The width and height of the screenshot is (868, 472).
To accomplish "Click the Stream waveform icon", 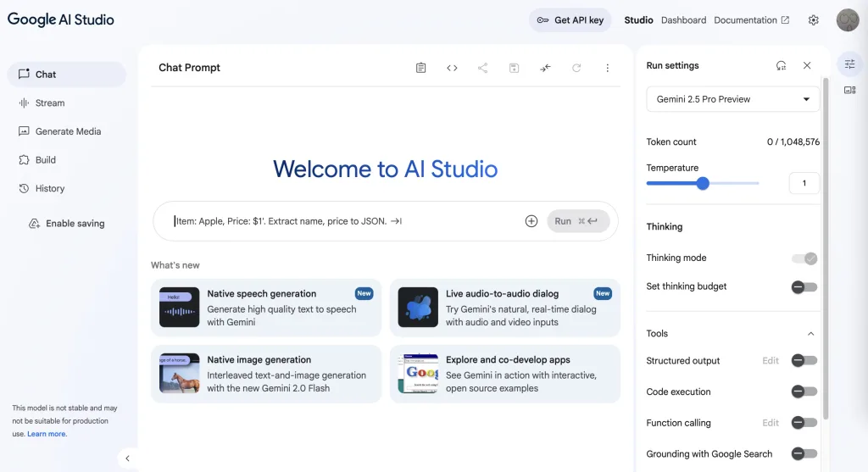I will pyautogui.click(x=24, y=103).
